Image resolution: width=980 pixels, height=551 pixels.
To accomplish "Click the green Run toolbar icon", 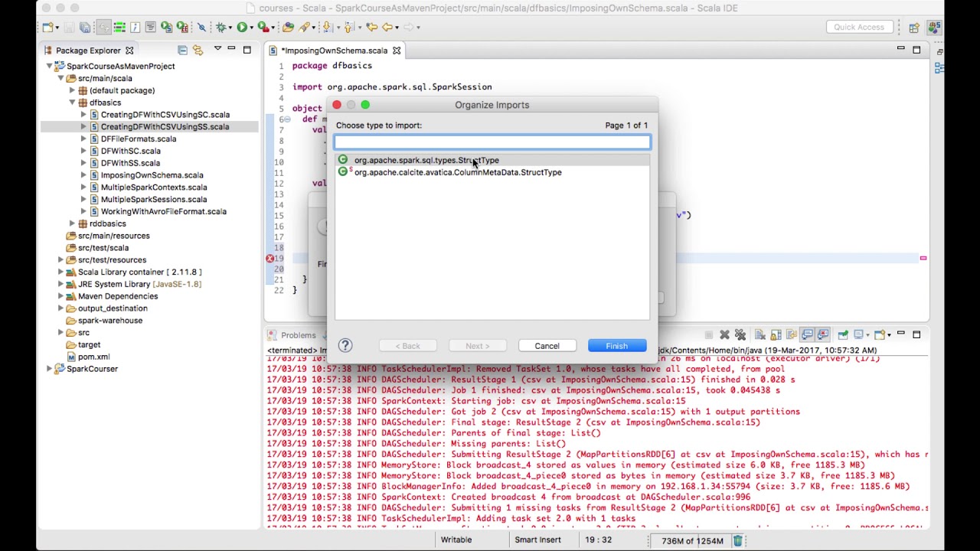I will 242,28.
